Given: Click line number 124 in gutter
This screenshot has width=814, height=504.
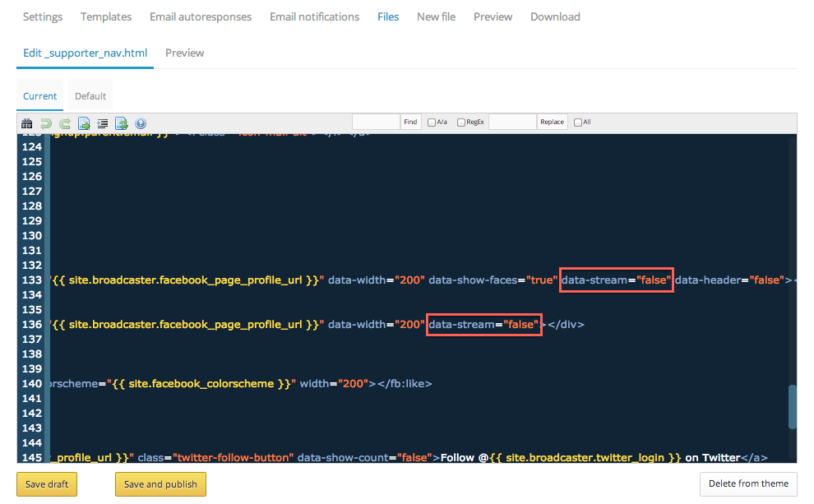Looking at the screenshot, I should click(x=32, y=147).
